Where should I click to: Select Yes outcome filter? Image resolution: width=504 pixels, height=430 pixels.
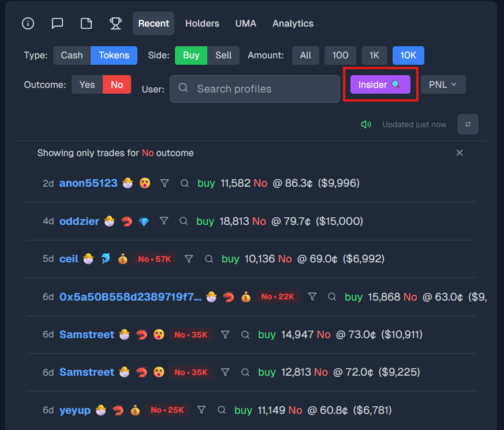click(87, 84)
